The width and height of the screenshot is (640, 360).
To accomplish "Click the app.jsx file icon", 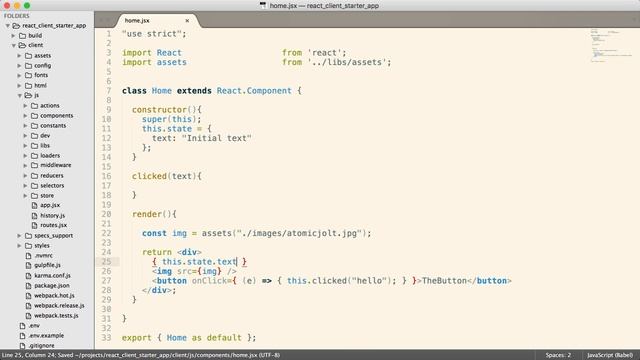I will tap(34, 205).
